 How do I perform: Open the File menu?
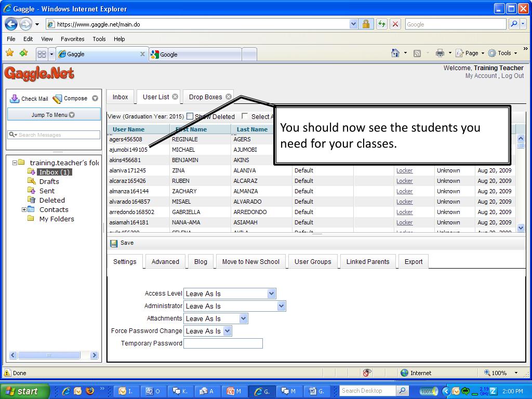[11, 39]
